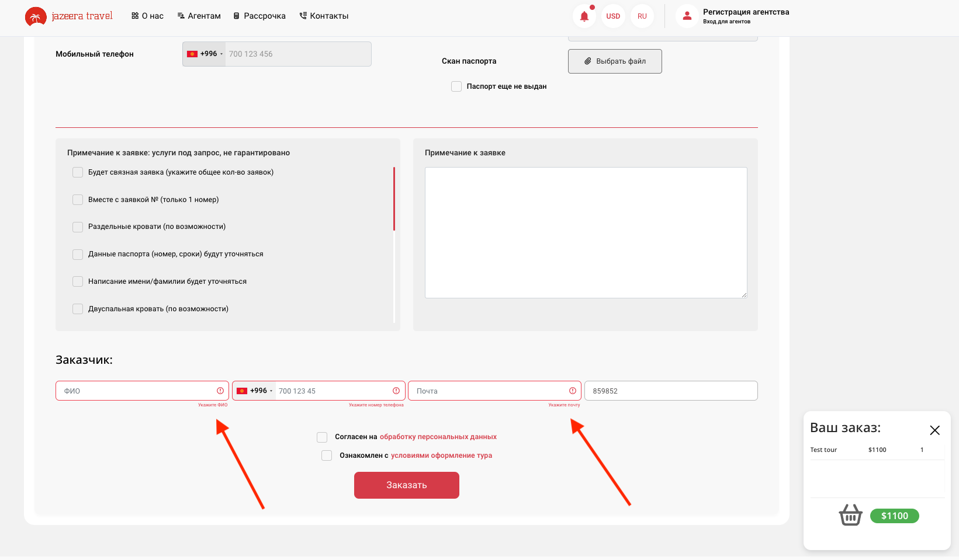Open the notifications bell
The width and height of the screenshot is (959, 560).
pyautogui.click(x=584, y=16)
